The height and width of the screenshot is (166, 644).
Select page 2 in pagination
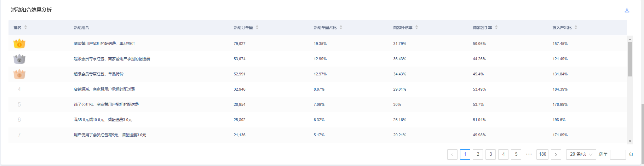[x=478, y=154]
